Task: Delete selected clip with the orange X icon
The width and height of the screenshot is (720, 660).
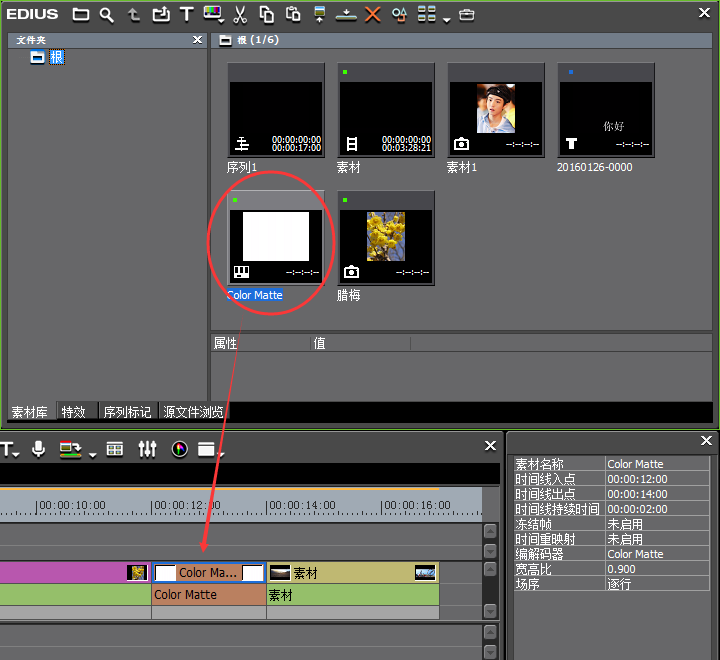Action: click(373, 14)
